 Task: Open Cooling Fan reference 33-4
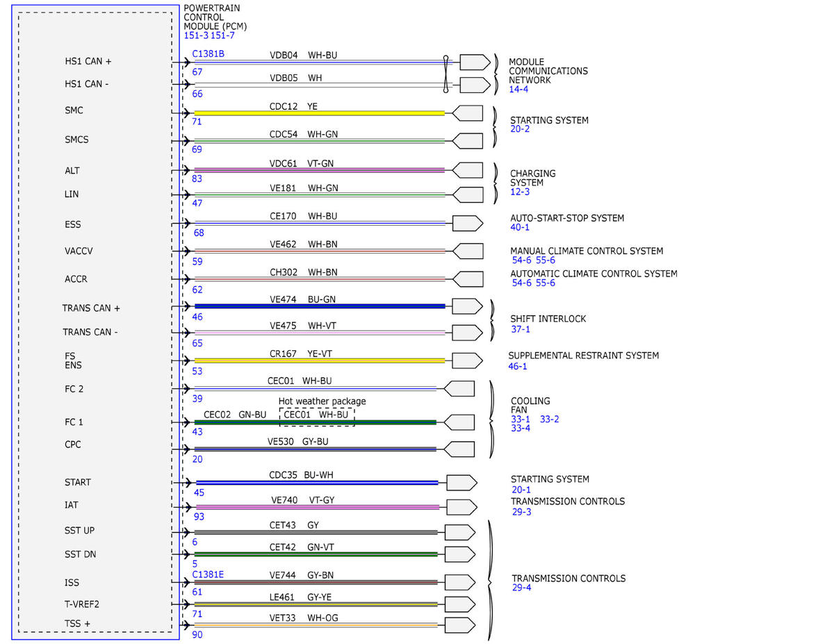tap(521, 428)
